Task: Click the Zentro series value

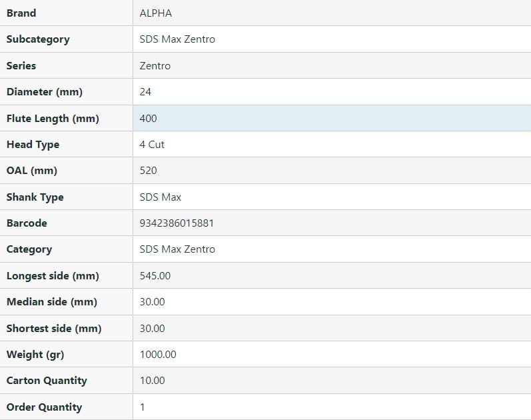Action: [155, 66]
